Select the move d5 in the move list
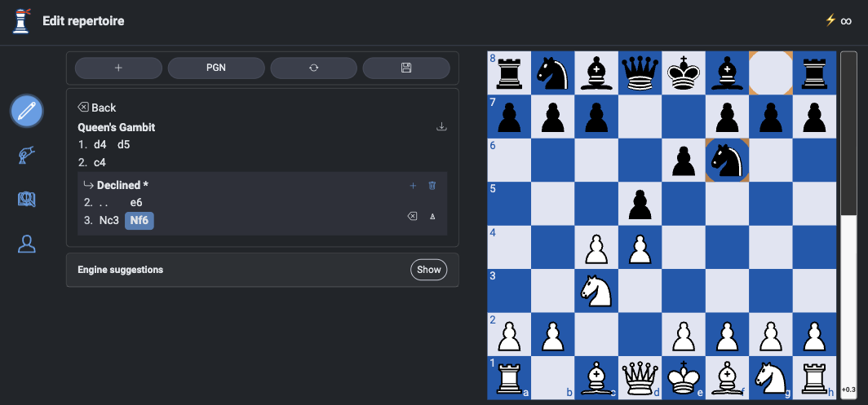Screen dimensions: 868x405 coord(123,145)
